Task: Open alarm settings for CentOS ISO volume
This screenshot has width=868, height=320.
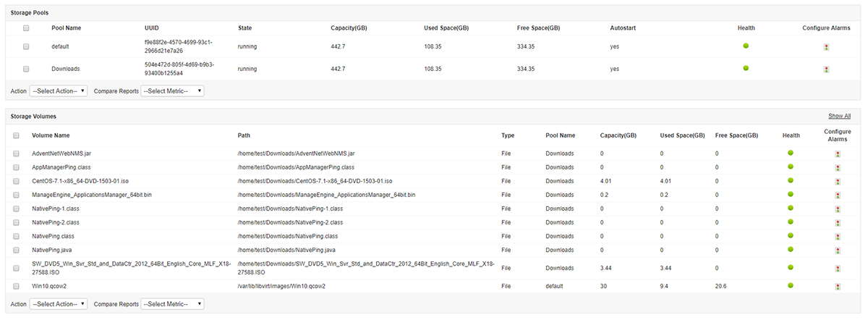Action: (x=838, y=181)
